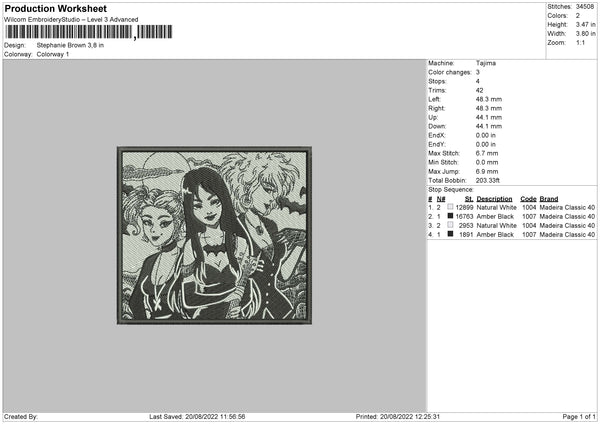
Task: Click 'Natural White' in stop row 3
Action: (x=496, y=226)
